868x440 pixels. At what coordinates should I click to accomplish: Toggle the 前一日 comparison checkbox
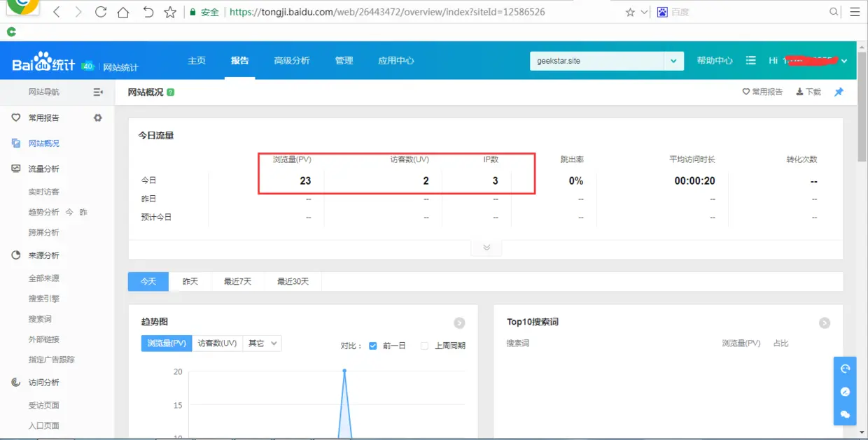[372, 346]
